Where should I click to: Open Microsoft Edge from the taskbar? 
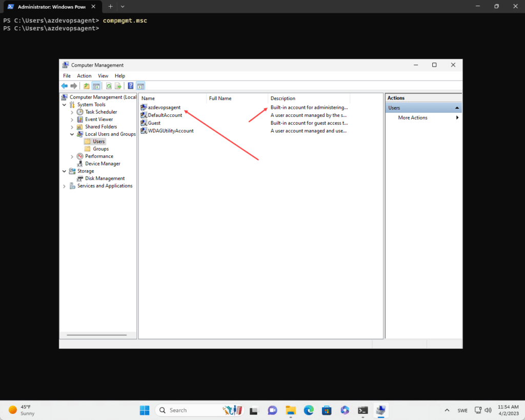click(x=309, y=410)
